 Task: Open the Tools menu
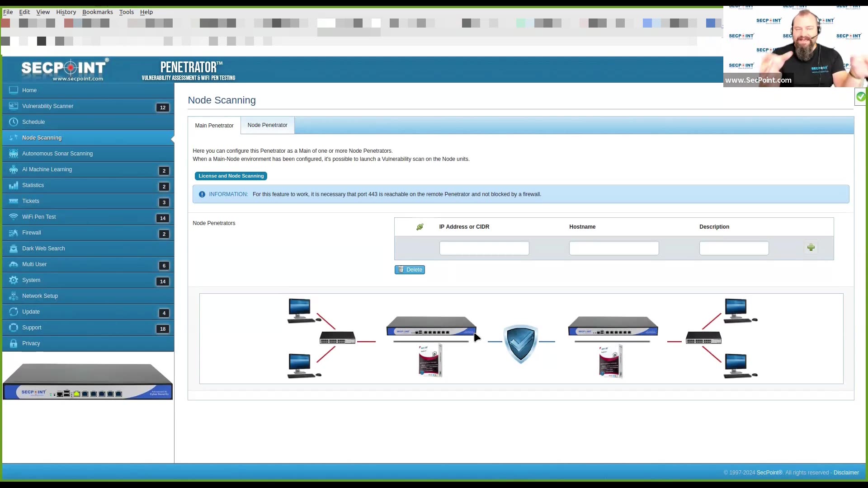pos(126,12)
